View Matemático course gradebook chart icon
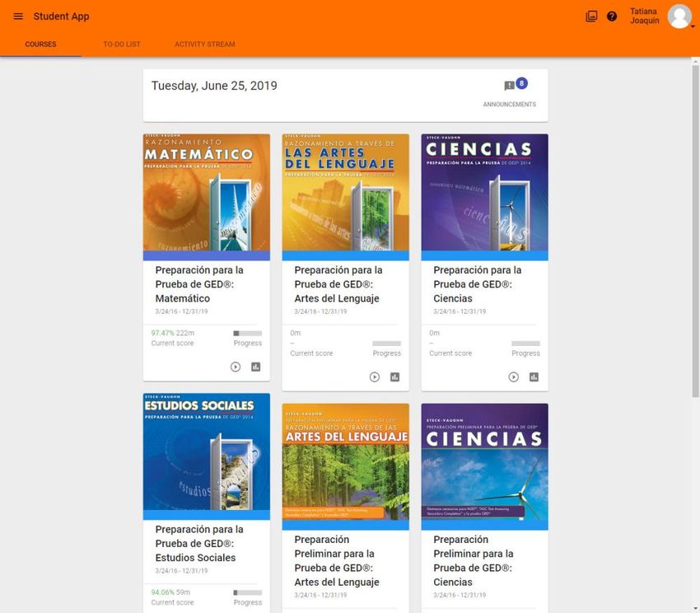Screen dimensions: 700x613 point(256,367)
